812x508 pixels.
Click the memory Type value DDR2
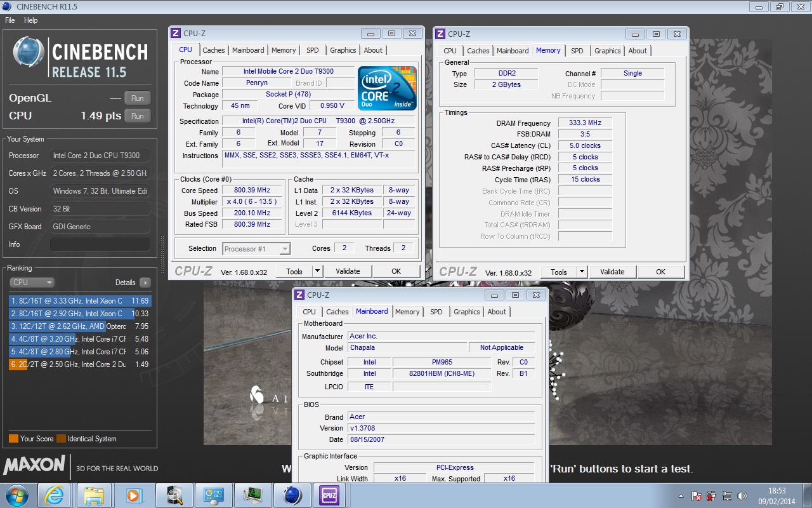[x=506, y=74]
